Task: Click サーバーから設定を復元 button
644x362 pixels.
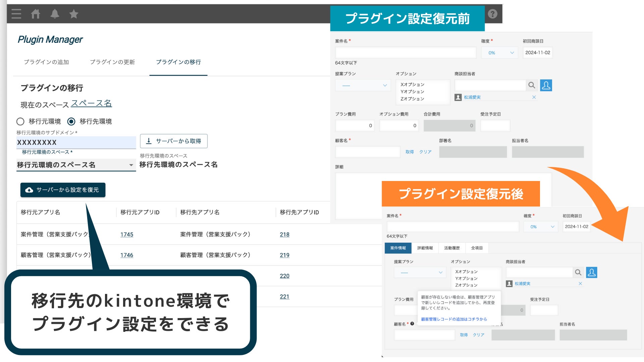Action: [63, 190]
